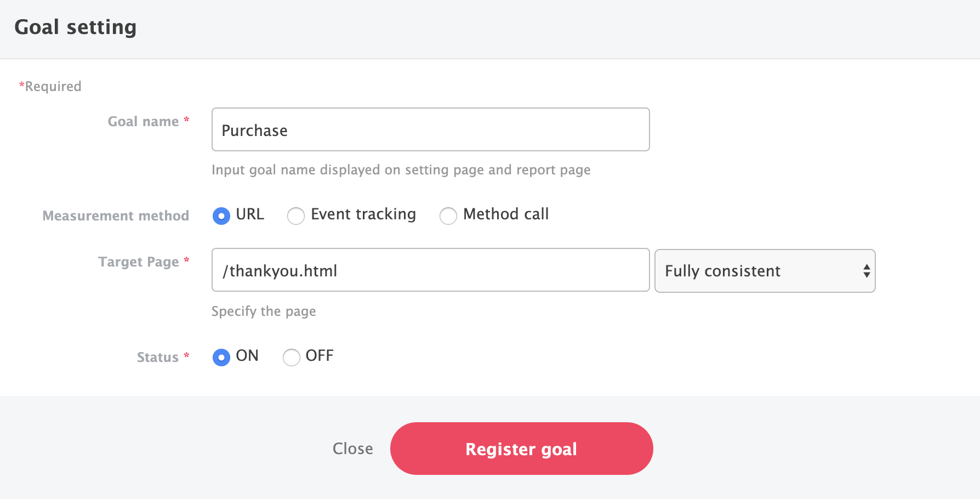Click the 'Event tracking' option text
The width and height of the screenshot is (980, 499).
tap(363, 214)
